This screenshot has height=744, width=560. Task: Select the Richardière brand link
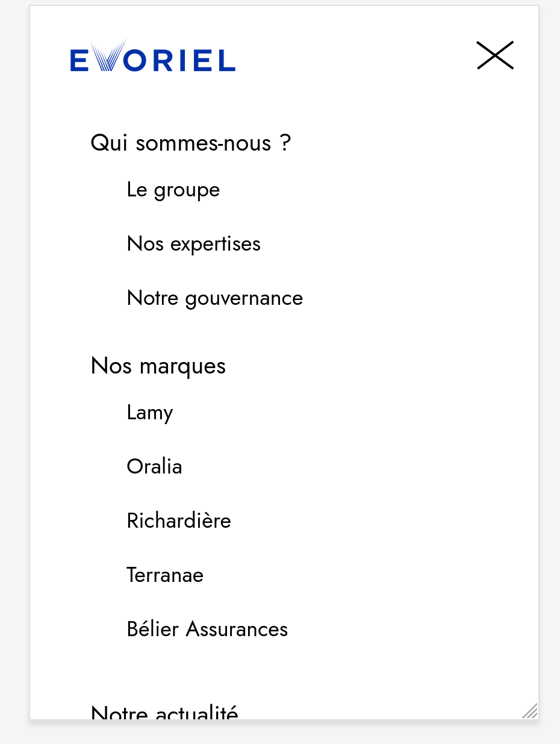point(178,520)
